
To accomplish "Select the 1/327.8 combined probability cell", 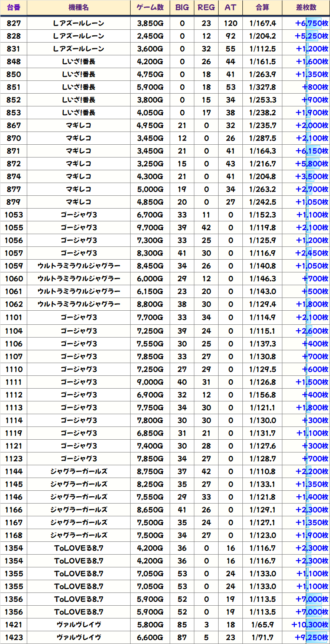I will 262,87.
